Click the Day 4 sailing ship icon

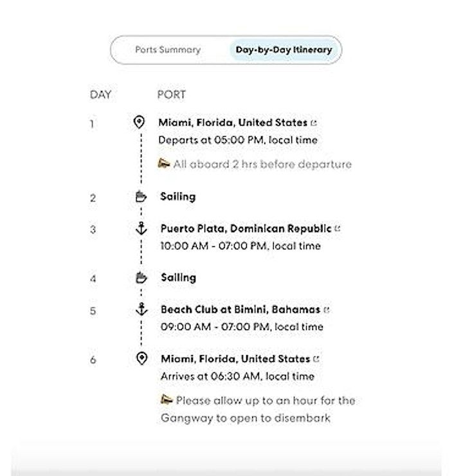pyautogui.click(x=141, y=277)
